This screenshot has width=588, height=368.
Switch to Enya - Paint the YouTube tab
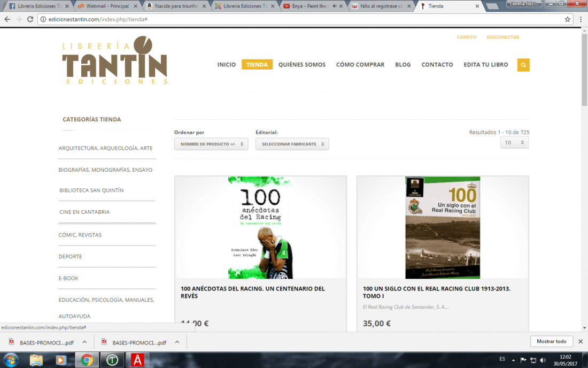tap(309, 6)
